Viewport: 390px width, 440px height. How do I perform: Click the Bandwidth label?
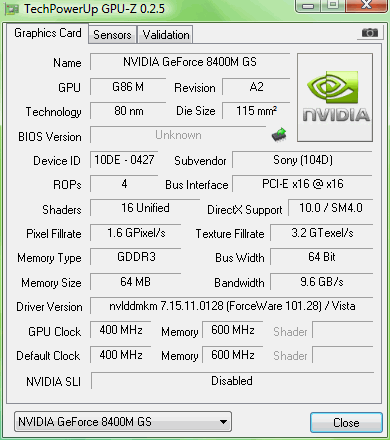[239, 283]
